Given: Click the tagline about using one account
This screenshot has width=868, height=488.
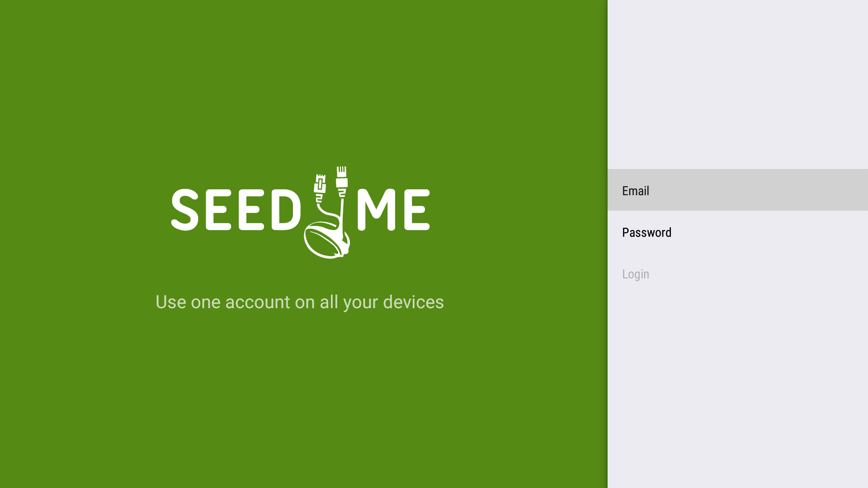Looking at the screenshot, I should click(300, 301).
